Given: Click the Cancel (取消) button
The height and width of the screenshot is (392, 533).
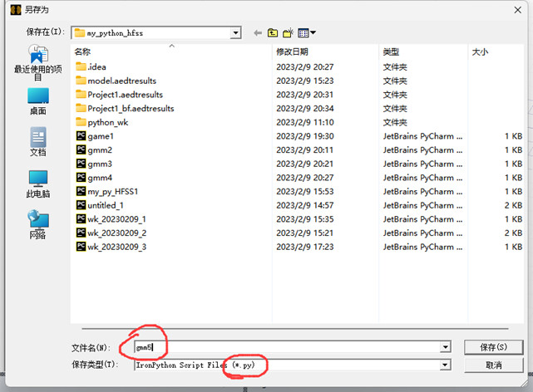Looking at the screenshot, I should (493, 365).
